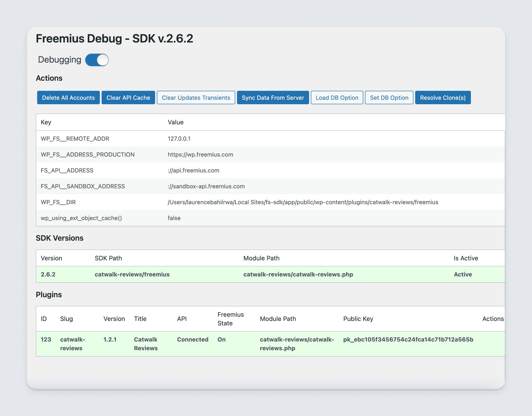532x416 pixels.
Task: Click the Plugins section heading
Action: [49, 295]
